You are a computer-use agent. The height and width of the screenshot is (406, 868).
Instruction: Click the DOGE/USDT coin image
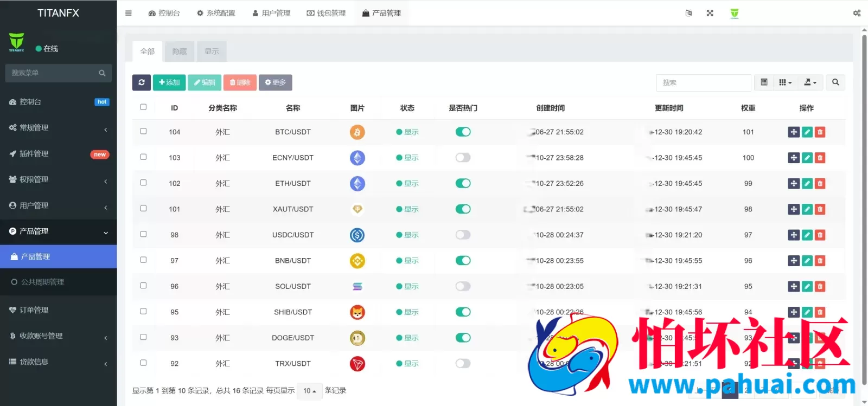pyautogui.click(x=357, y=338)
